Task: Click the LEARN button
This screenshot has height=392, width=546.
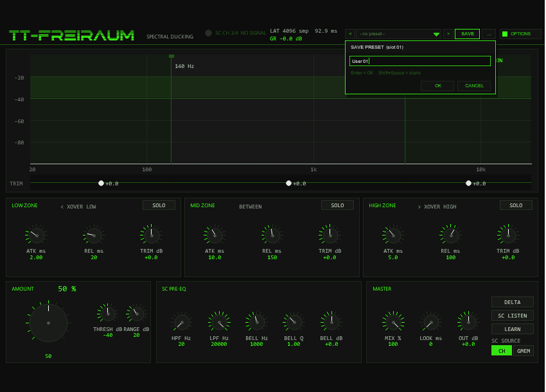Action: click(512, 329)
